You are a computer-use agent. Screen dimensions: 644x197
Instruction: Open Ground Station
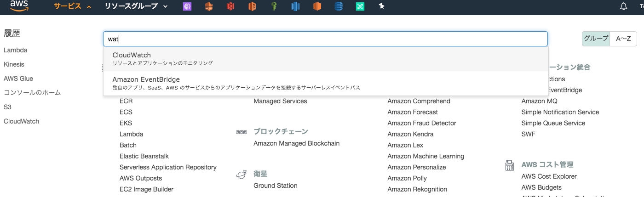point(275,186)
